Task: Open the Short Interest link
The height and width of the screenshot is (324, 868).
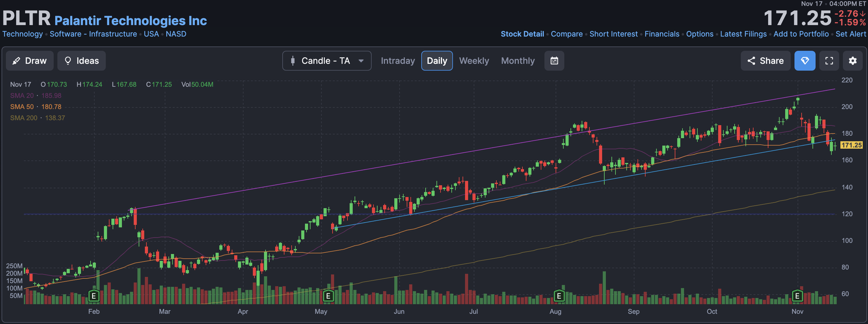Action: (614, 34)
